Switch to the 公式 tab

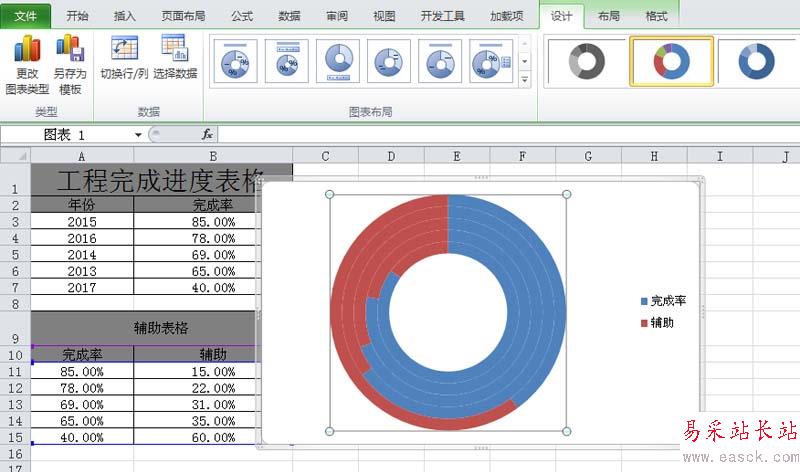242,16
